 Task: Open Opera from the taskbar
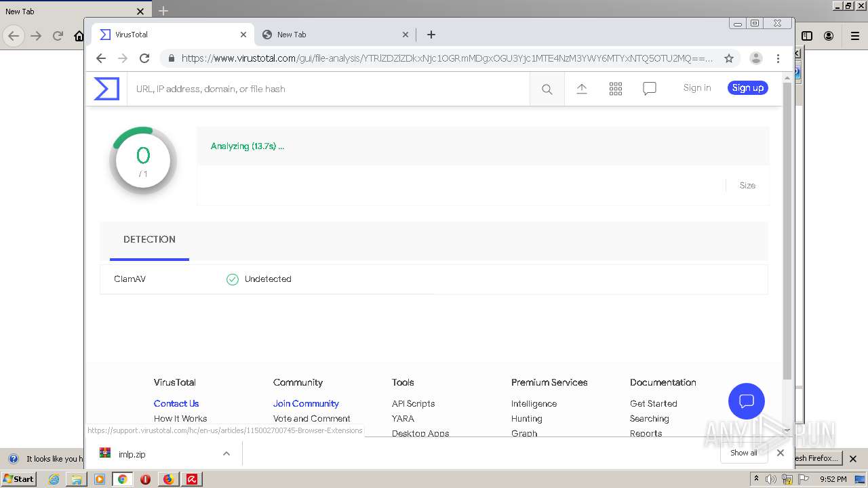(145, 479)
